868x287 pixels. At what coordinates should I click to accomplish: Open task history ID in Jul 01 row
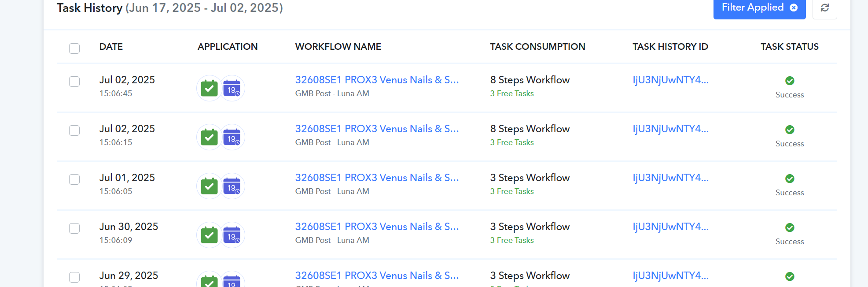(x=671, y=178)
